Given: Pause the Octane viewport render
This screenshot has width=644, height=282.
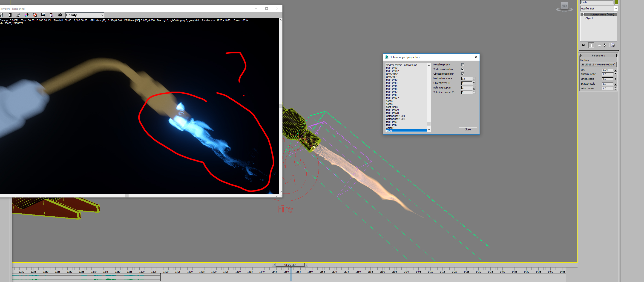Looking at the screenshot, I should click(10, 15).
